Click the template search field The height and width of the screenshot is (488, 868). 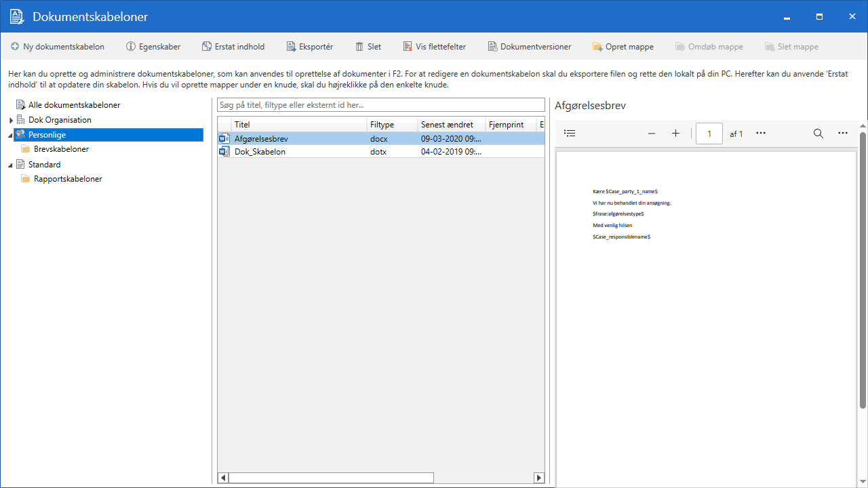(x=380, y=105)
